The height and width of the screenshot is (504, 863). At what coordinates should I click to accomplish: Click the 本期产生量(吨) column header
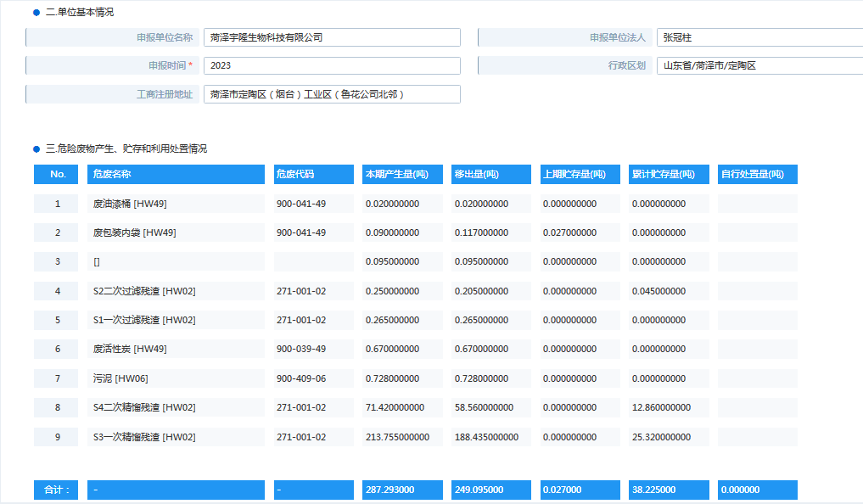[402, 174]
